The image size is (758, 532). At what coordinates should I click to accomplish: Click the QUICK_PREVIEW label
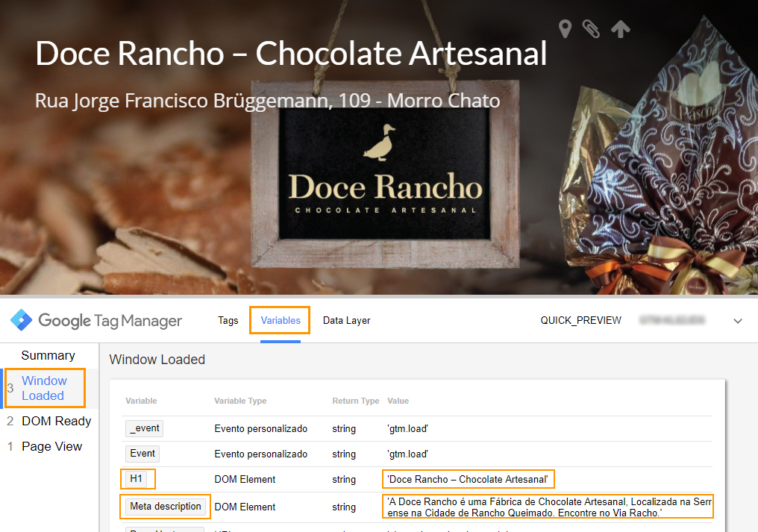[580, 320]
